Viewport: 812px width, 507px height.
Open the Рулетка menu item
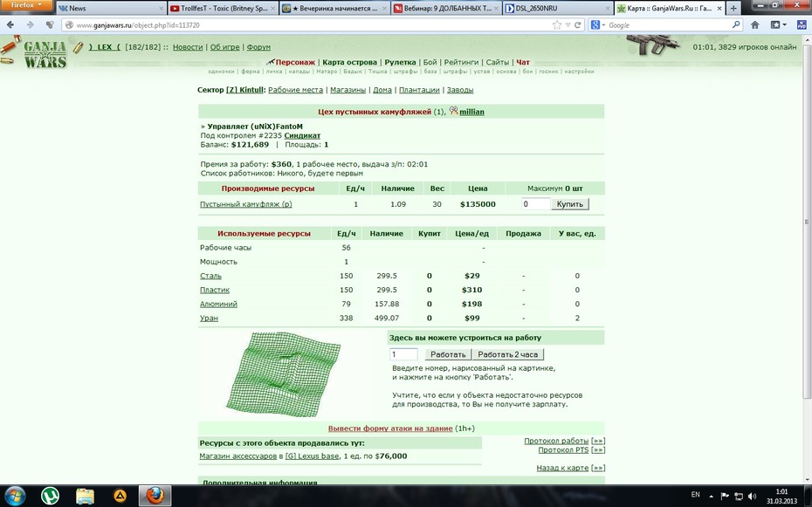400,62
